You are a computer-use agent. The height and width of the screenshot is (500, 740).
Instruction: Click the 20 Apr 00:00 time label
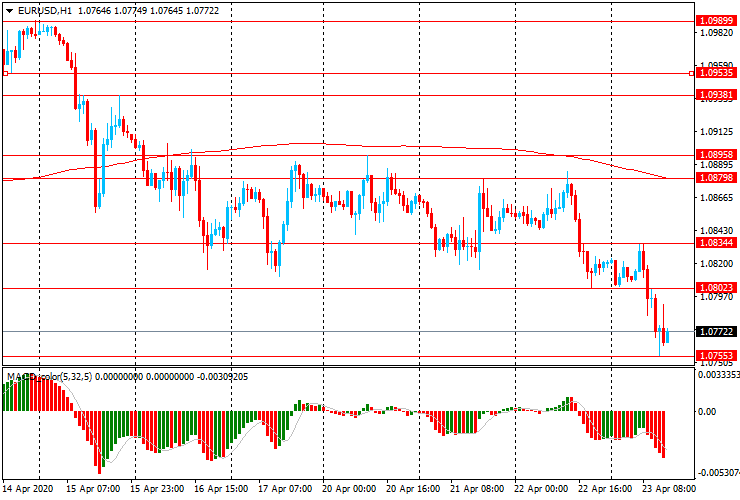coord(349,489)
